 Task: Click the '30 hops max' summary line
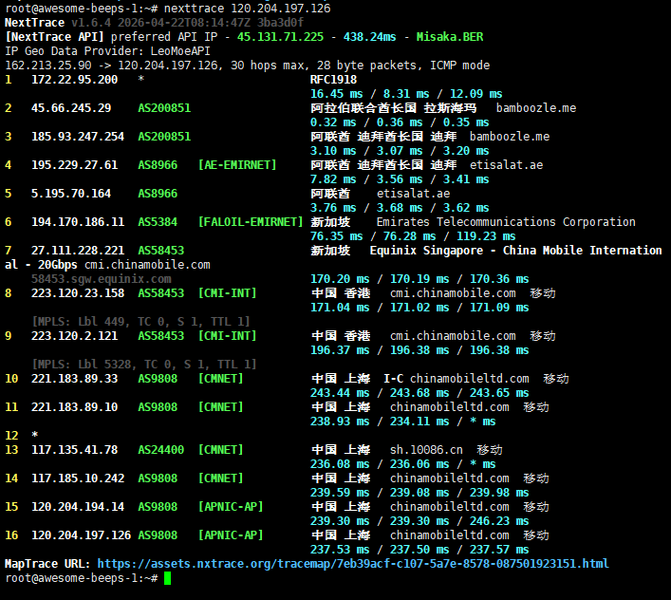click(247, 65)
